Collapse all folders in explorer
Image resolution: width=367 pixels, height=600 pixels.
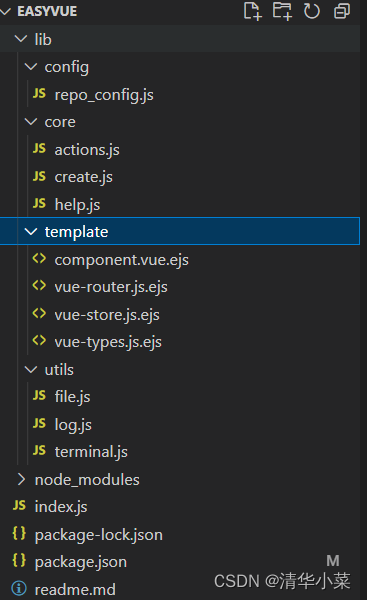click(x=342, y=11)
